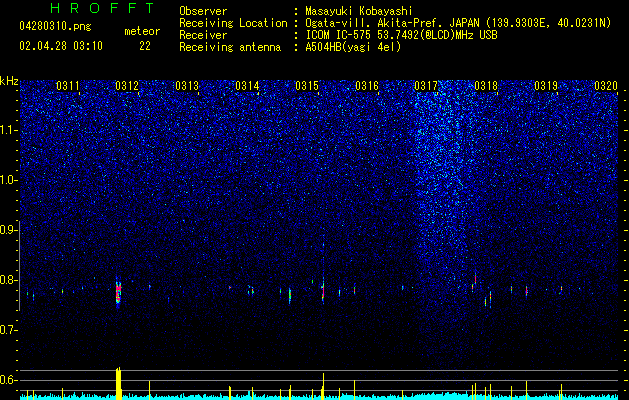Select observer name Masayuki Kobayashi
The width and height of the screenshot is (629, 400).
[x=359, y=11]
